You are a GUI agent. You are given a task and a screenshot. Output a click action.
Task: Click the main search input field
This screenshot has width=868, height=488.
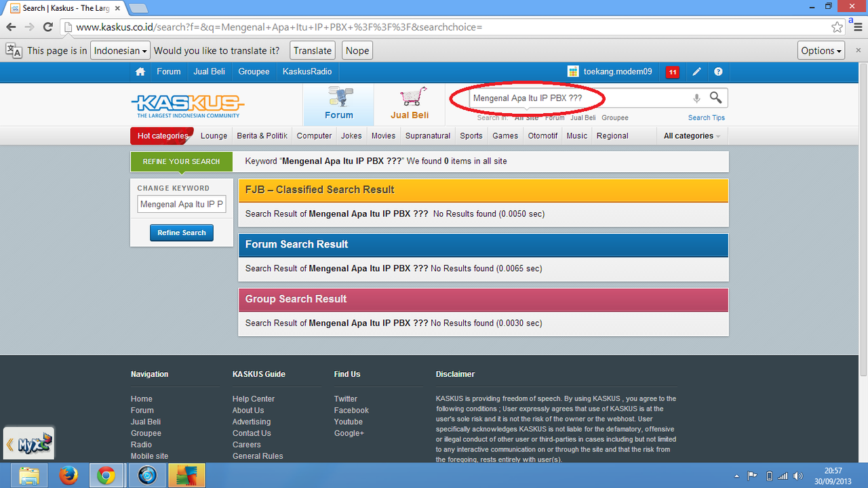click(x=580, y=98)
